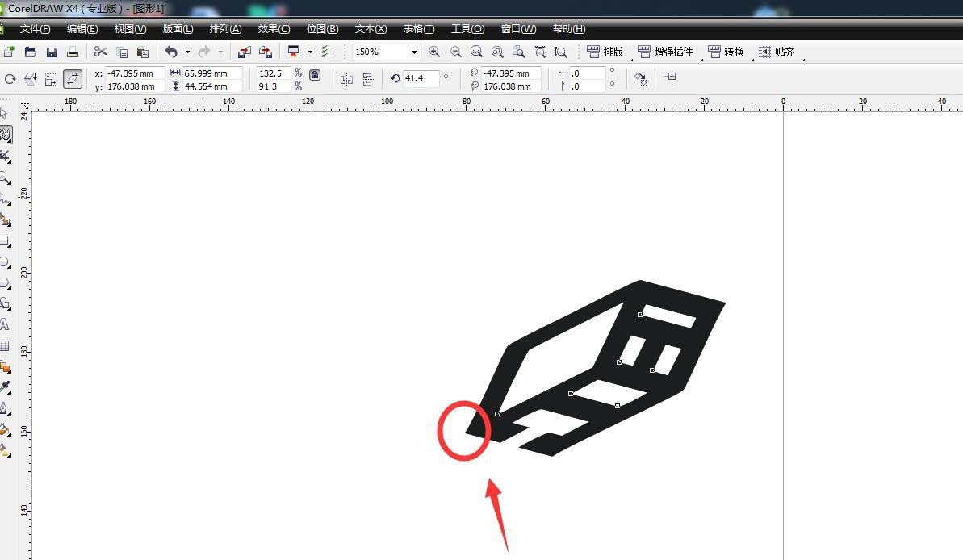Expand the undo history dropdown arrow
Image resolution: width=963 pixels, height=560 pixels.
(187, 52)
